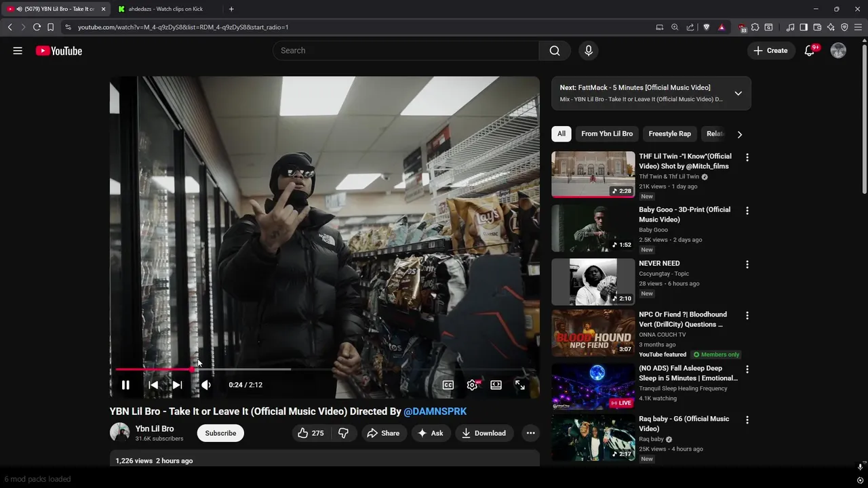Share the video

point(383,433)
